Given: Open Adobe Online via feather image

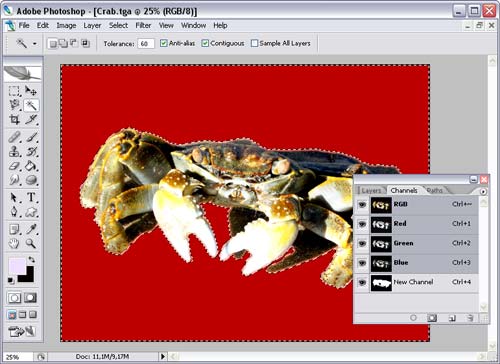Looking at the screenshot, I should pyautogui.click(x=22, y=73).
